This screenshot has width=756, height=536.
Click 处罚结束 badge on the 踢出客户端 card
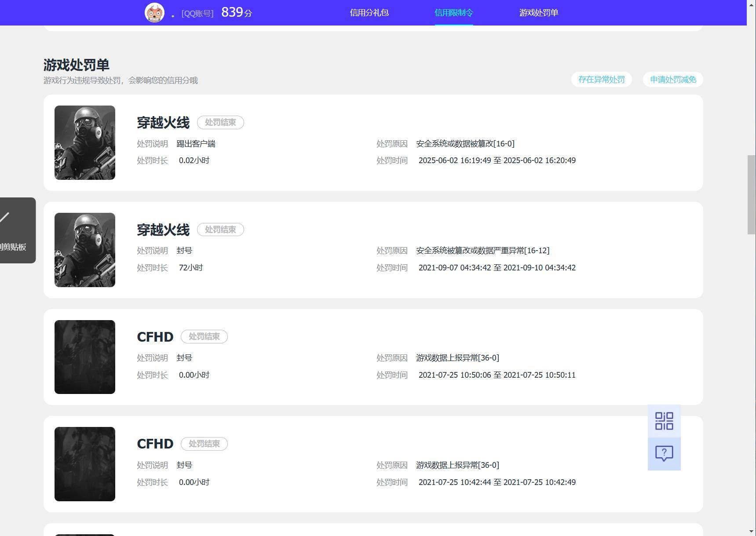pyautogui.click(x=220, y=122)
